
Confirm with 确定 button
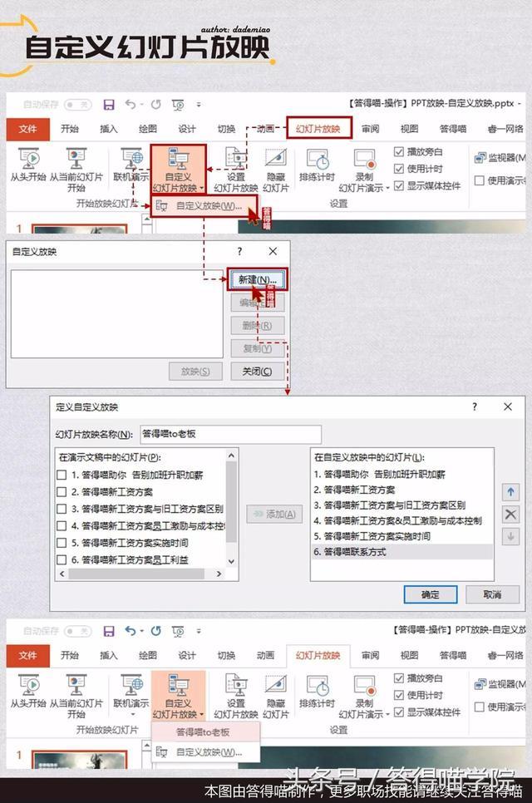click(x=430, y=594)
